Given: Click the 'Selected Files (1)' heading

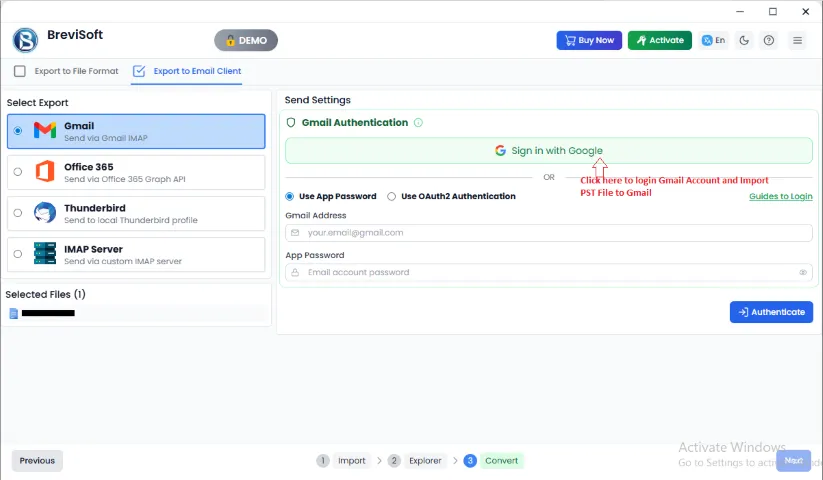Looking at the screenshot, I should pyautogui.click(x=46, y=294).
